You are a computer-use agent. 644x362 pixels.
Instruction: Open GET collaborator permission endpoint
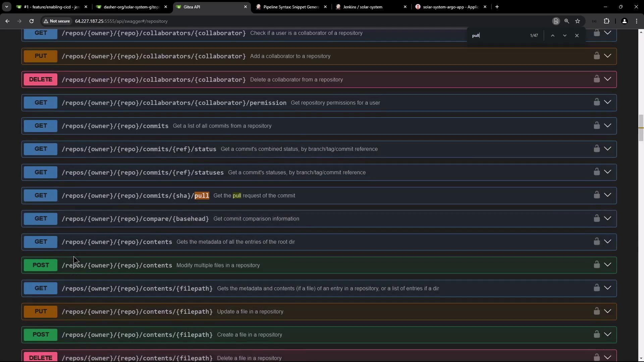174,103
